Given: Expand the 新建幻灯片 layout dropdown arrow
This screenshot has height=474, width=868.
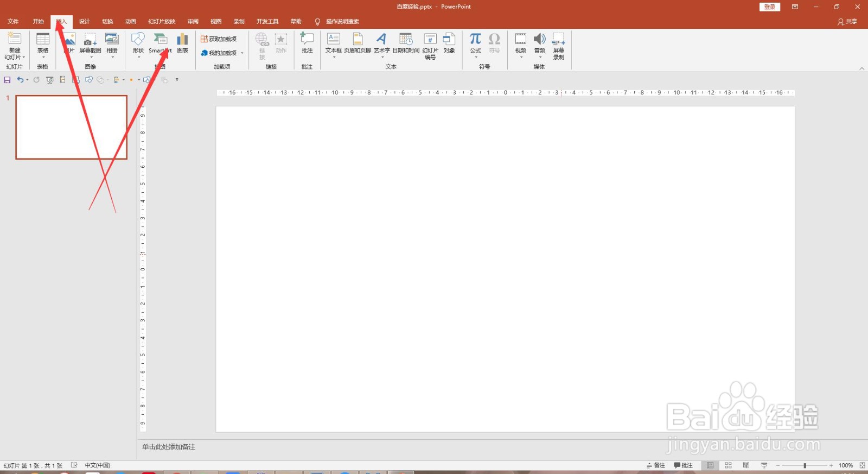Looking at the screenshot, I should [x=24, y=57].
